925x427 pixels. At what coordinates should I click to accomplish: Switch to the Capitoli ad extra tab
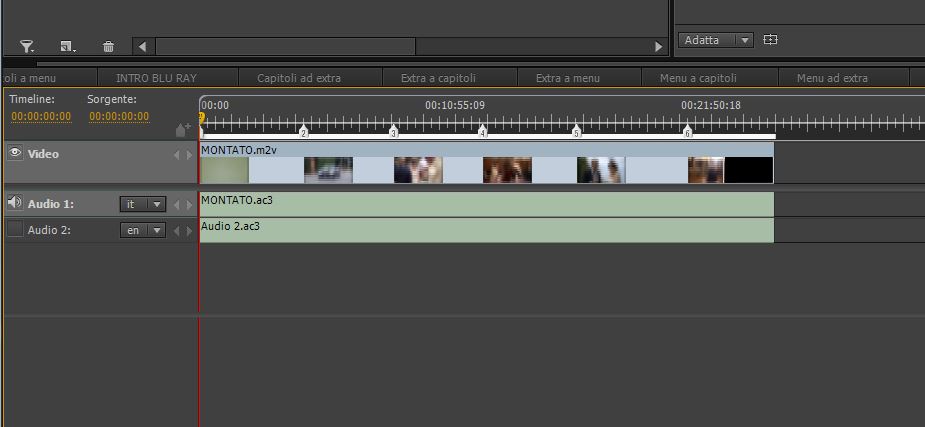click(299, 78)
